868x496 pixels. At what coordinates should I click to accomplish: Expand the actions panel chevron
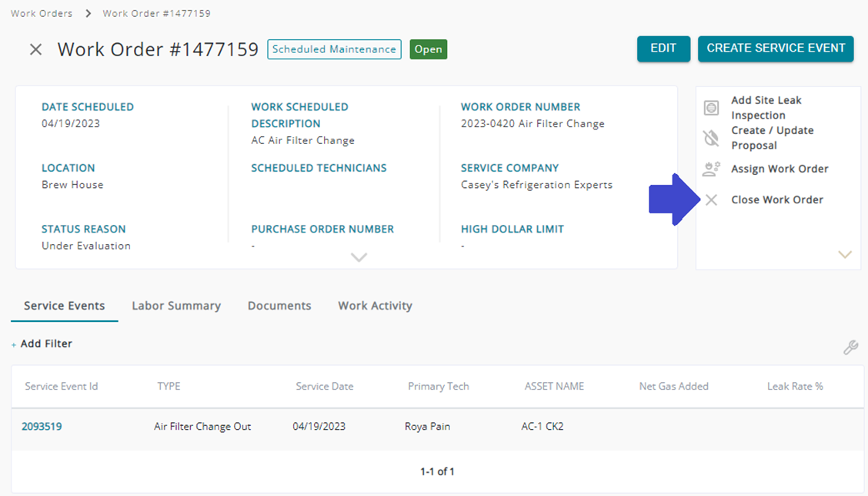pyautogui.click(x=845, y=255)
